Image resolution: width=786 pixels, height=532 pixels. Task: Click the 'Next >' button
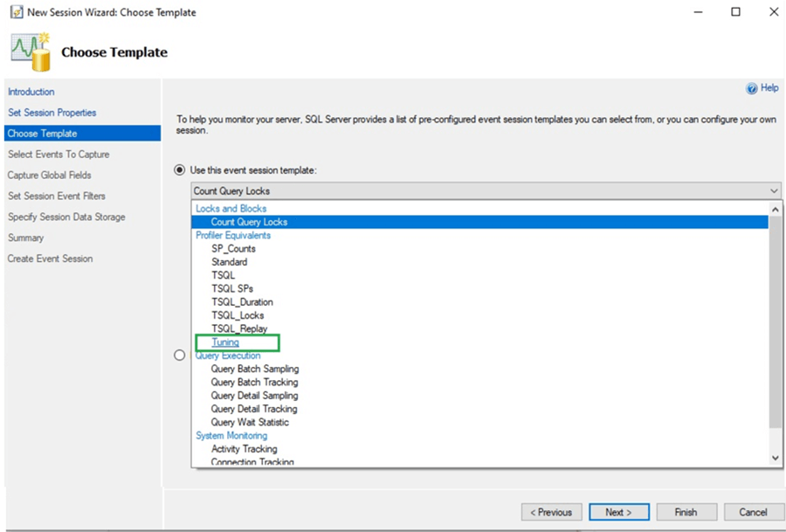pyautogui.click(x=619, y=512)
